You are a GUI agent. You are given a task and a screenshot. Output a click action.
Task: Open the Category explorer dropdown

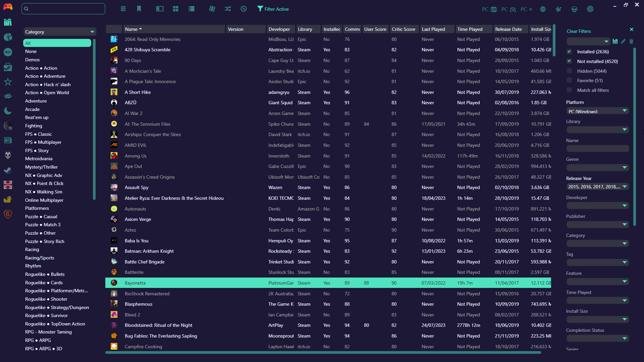click(x=60, y=32)
